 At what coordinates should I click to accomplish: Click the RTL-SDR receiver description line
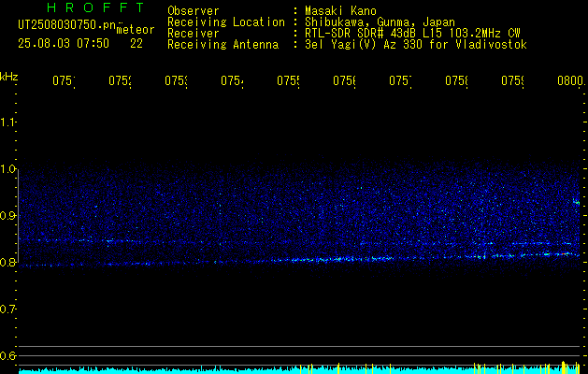pos(413,34)
